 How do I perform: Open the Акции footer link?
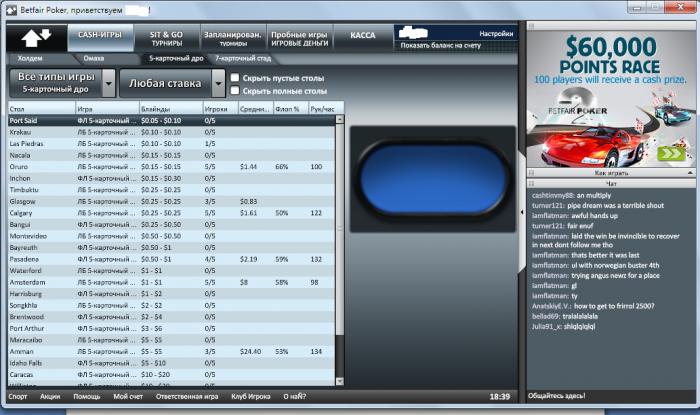[x=50, y=396]
